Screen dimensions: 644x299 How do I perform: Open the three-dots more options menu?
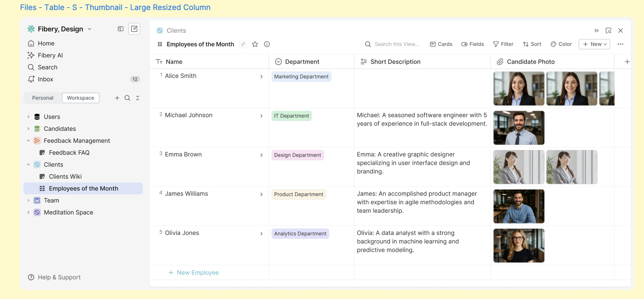tap(620, 44)
